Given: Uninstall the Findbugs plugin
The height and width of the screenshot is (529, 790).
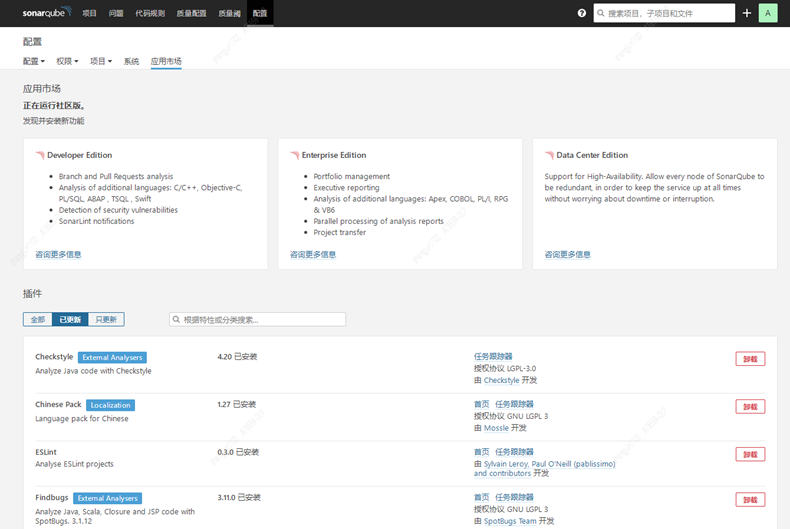Looking at the screenshot, I should tap(750, 500).
